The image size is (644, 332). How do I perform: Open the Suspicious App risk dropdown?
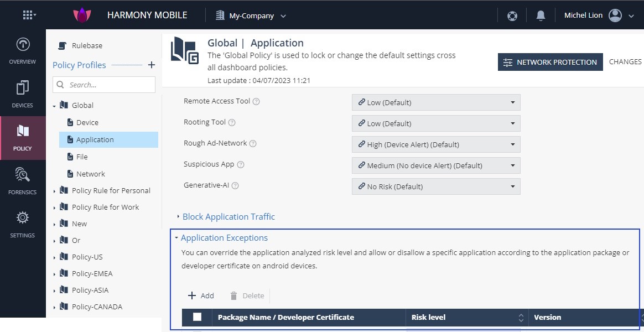tap(436, 165)
